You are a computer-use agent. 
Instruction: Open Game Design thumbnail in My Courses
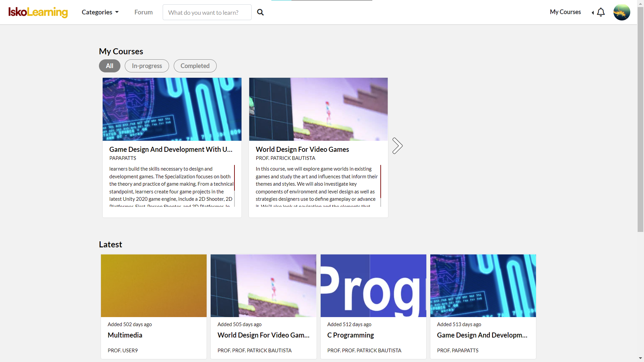(x=172, y=109)
